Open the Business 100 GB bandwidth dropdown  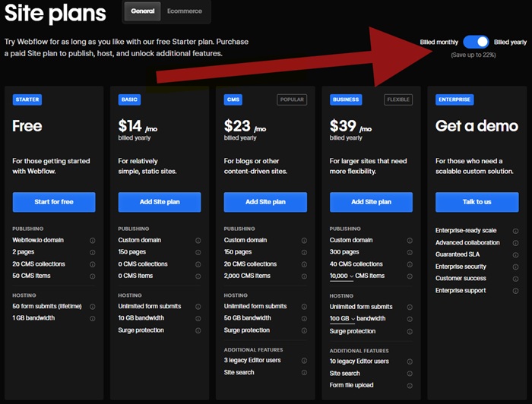pos(342,319)
